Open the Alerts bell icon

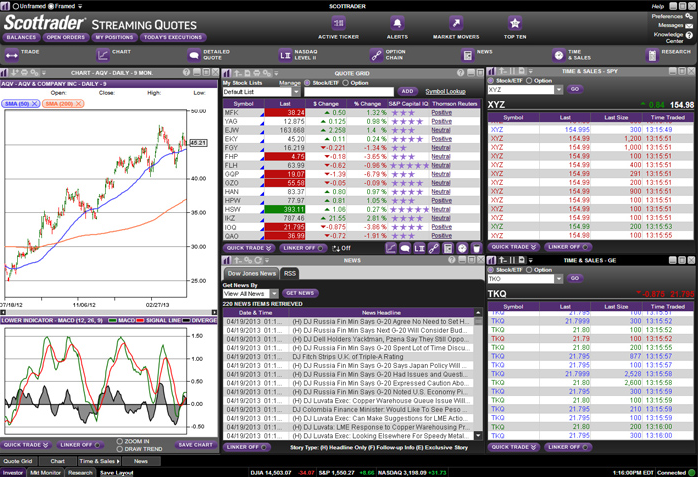[x=397, y=24]
